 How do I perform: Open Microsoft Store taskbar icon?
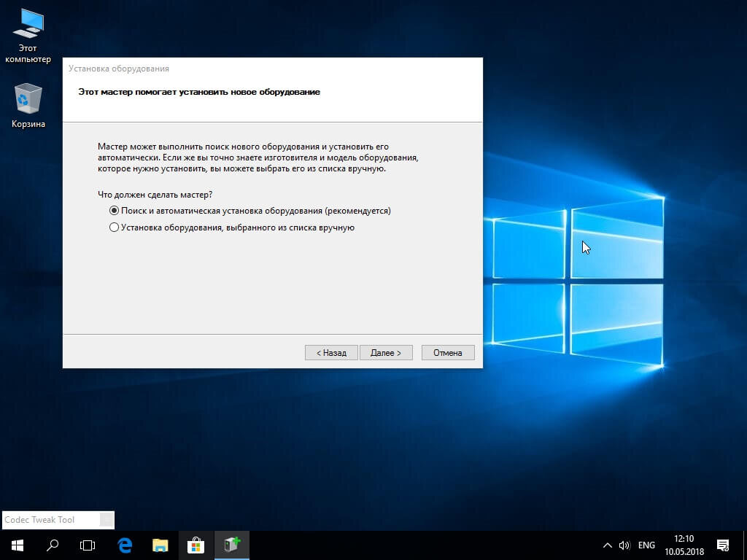[196, 545]
